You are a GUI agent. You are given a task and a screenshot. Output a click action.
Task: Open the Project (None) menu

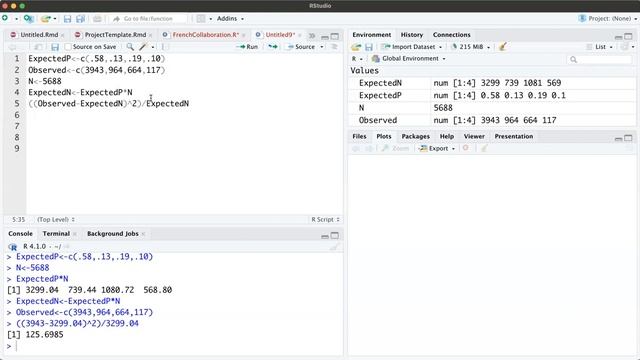coord(608,19)
